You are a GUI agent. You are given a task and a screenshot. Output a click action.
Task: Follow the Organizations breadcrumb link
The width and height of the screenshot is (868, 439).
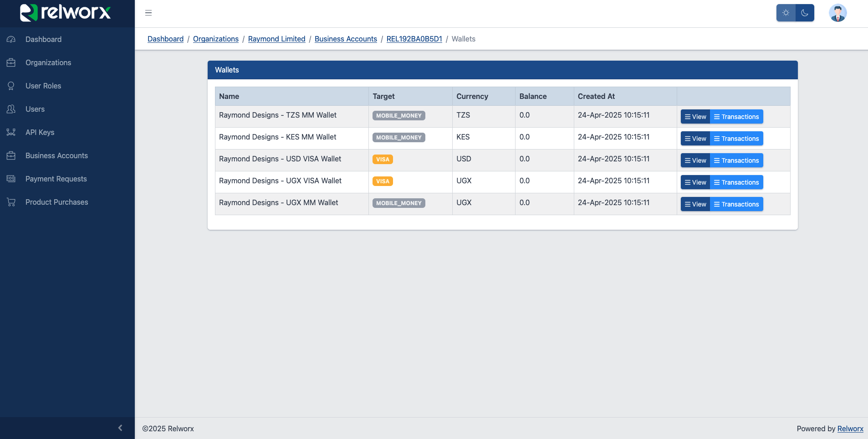(x=216, y=39)
